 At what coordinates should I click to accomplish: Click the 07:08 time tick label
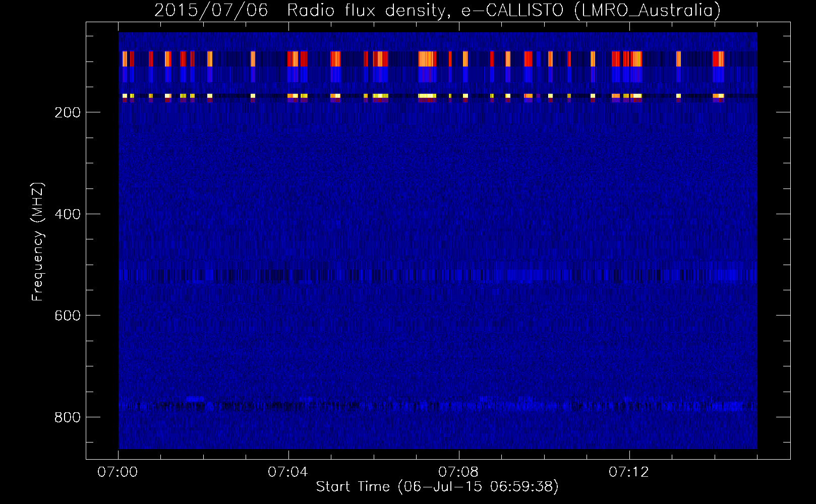458,472
